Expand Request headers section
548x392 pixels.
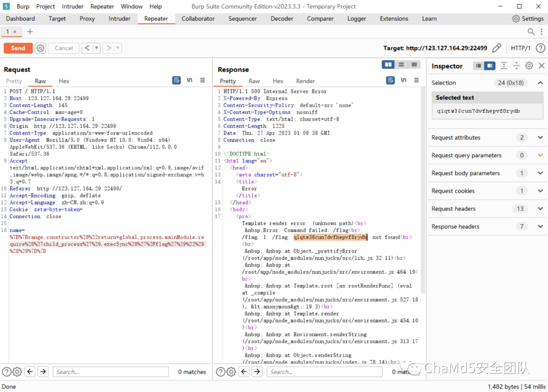pos(540,209)
